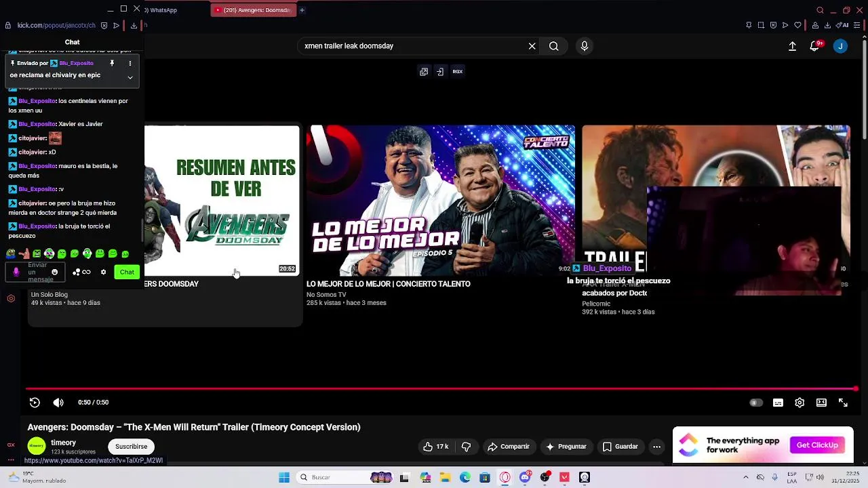The width and height of the screenshot is (868, 488).
Task: Toggle subtitles on the player
Action: point(778,403)
